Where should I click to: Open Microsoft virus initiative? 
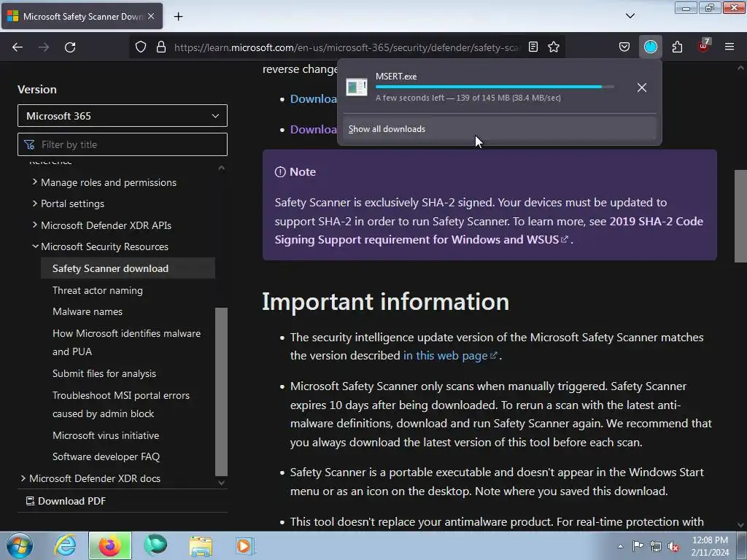pos(105,435)
